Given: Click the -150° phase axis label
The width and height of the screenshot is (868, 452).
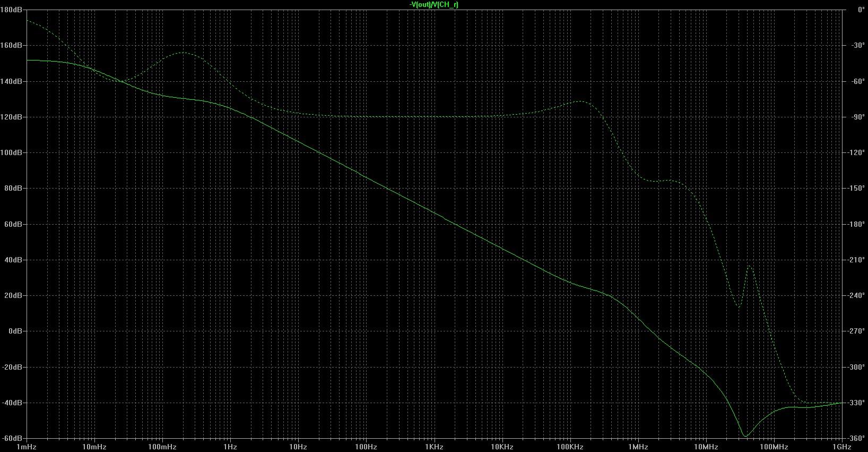Looking at the screenshot, I should coord(856,189).
